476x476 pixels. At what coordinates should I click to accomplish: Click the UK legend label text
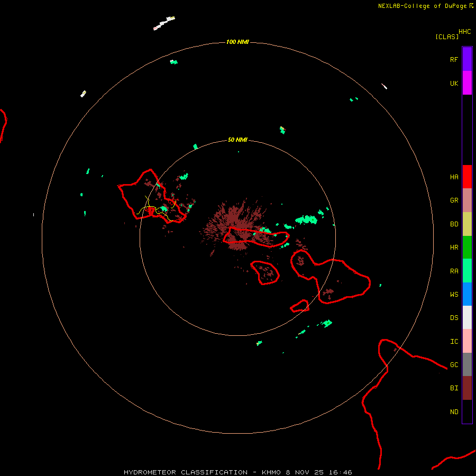point(454,83)
